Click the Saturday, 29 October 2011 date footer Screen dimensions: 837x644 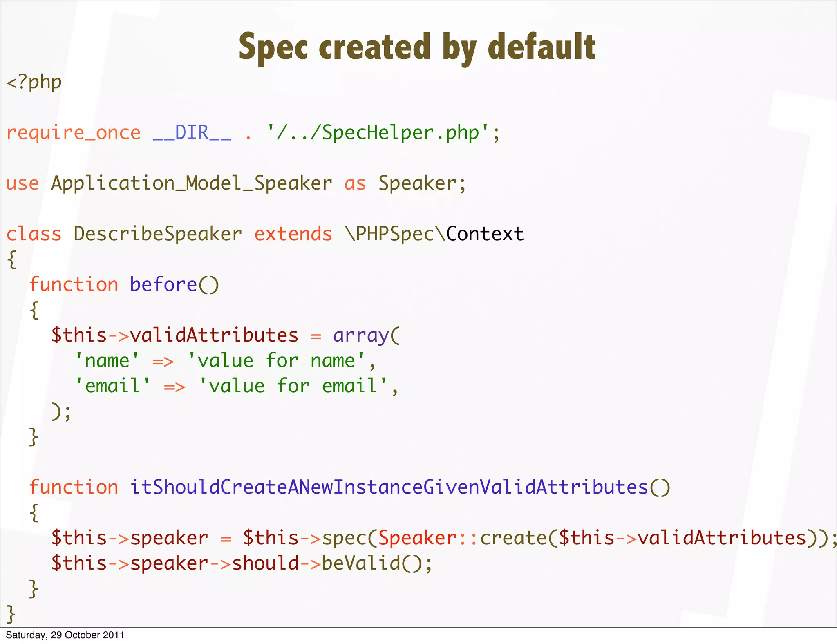(x=65, y=635)
